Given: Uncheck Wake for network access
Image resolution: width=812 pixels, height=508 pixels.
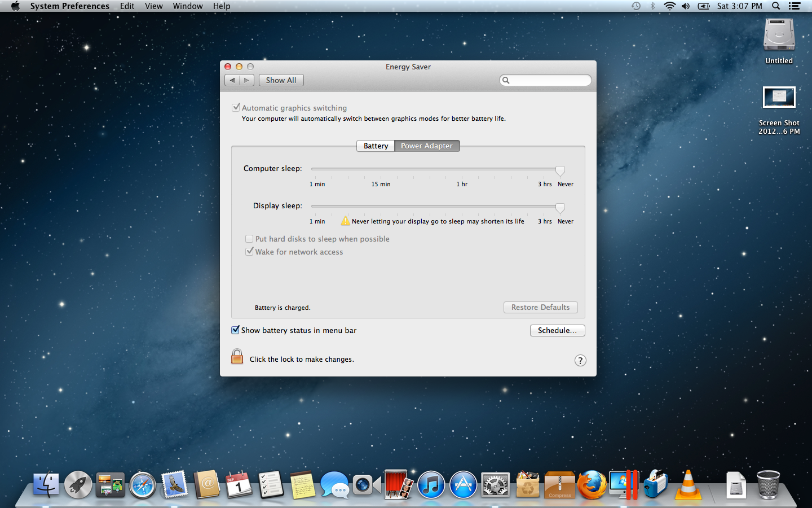Looking at the screenshot, I should (x=249, y=252).
